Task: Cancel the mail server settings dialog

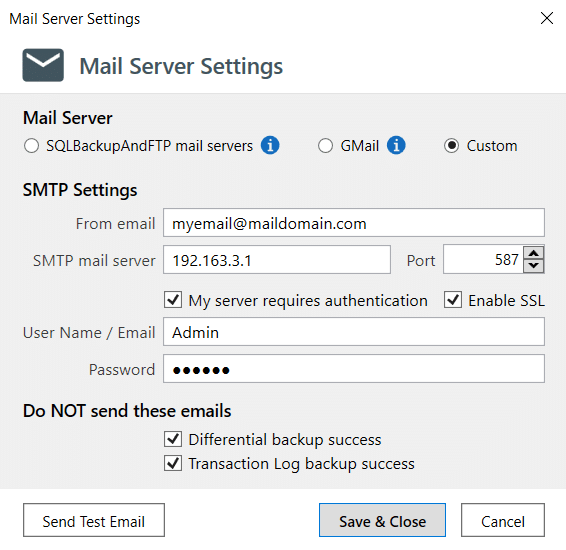Action: tap(503, 520)
